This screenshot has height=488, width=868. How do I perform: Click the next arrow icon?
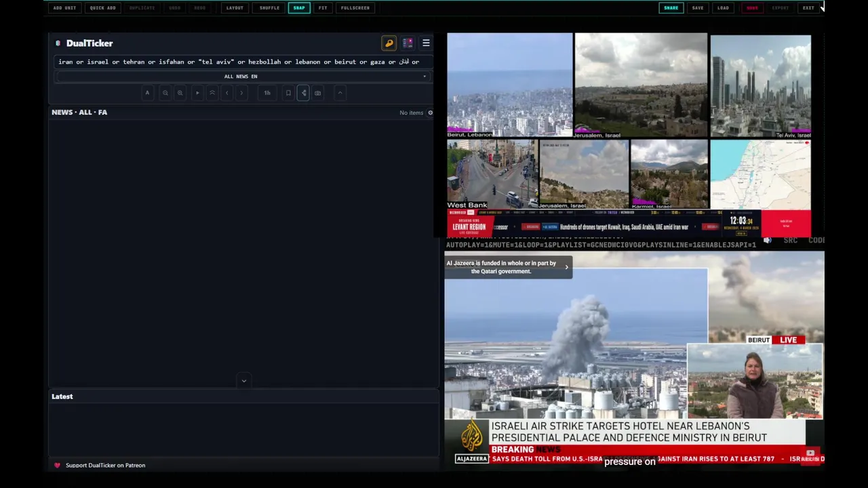[241, 93]
